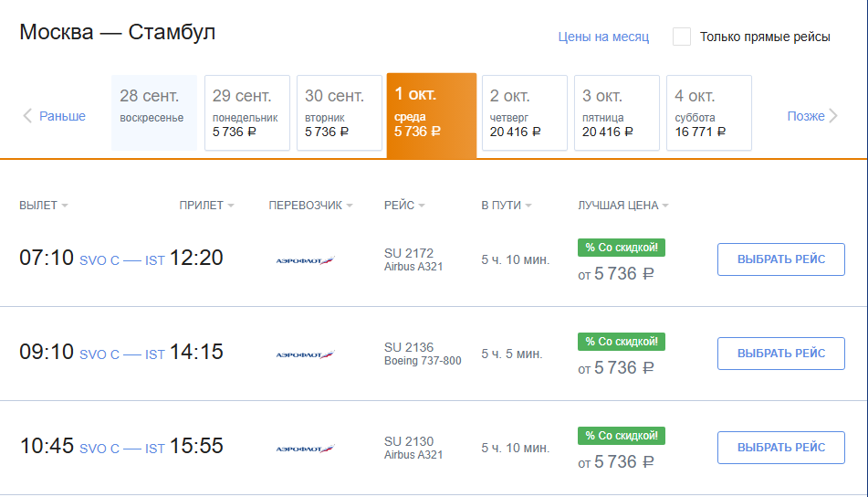Viewport: 868px width, 497px height.
Task: Open the Цены на месяц link
Action: pos(603,37)
